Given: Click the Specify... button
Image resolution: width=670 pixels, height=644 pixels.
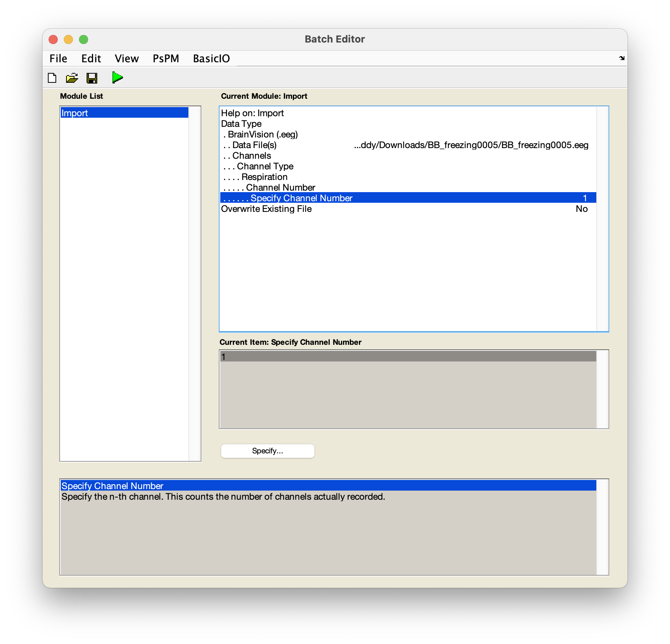Looking at the screenshot, I should (267, 451).
